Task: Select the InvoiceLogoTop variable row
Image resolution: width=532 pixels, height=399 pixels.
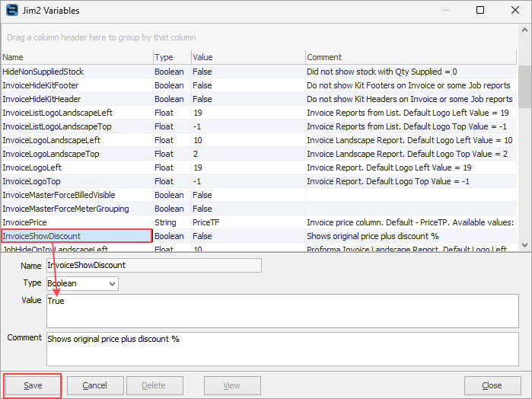Action: click(76, 181)
